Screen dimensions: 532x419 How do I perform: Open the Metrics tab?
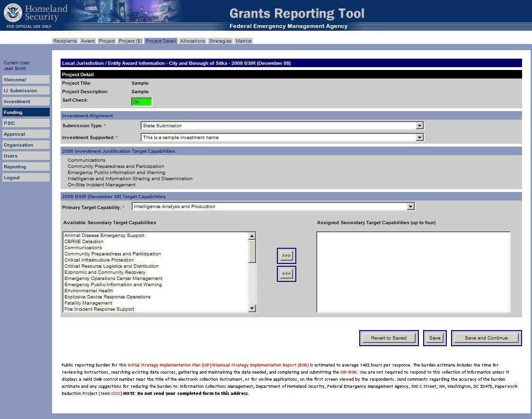[x=243, y=41]
